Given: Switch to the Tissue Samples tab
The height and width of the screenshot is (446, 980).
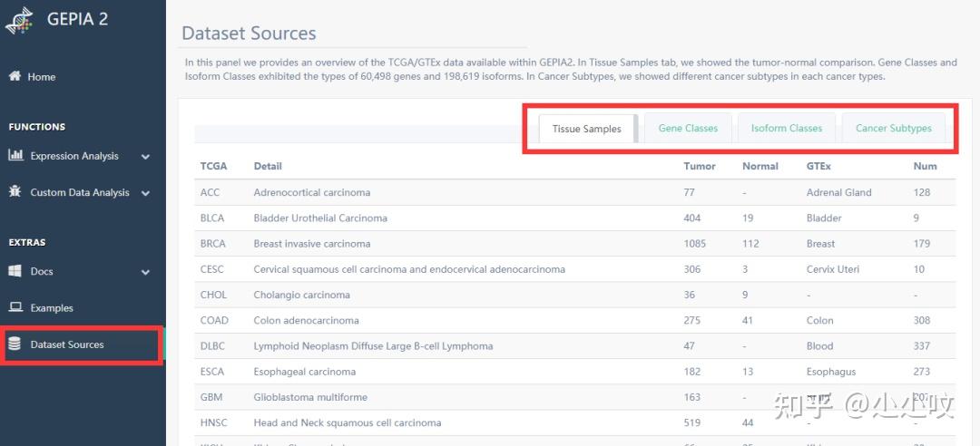Looking at the screenshot, I should (x=587, y=129).
